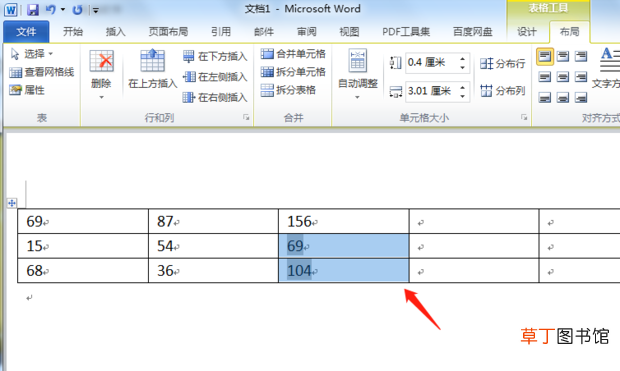620x371 pixels.
Task: Click the selected cell containing 104
Action: pyautogui.click(x=344, y=271)
